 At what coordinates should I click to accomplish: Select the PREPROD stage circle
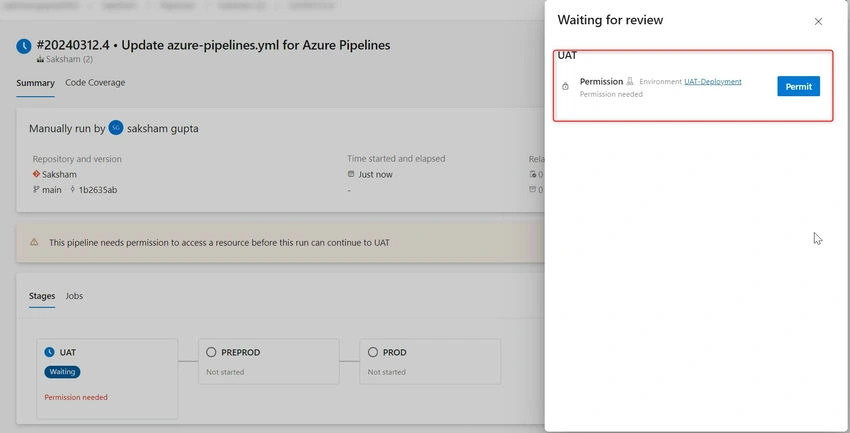click(x=211, y=352)
